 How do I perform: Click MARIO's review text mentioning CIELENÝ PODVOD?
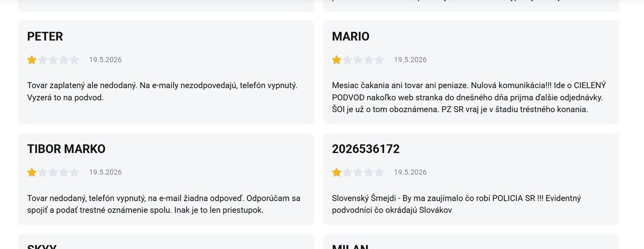click(468, 97)
